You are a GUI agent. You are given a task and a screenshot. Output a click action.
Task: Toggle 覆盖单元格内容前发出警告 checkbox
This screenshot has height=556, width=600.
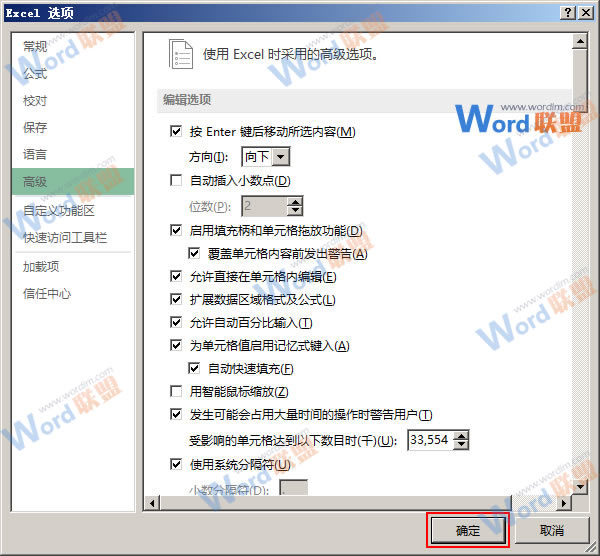pos(194,253)
